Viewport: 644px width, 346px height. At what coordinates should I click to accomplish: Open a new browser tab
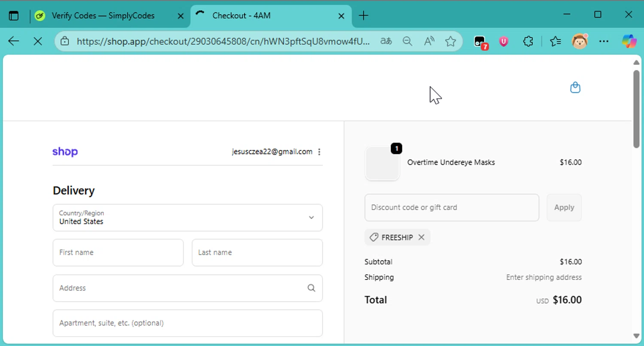point(363,16)
